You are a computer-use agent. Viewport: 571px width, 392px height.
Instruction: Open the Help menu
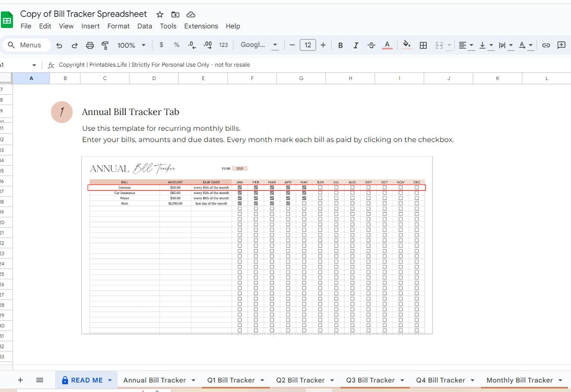click(233, 26)
